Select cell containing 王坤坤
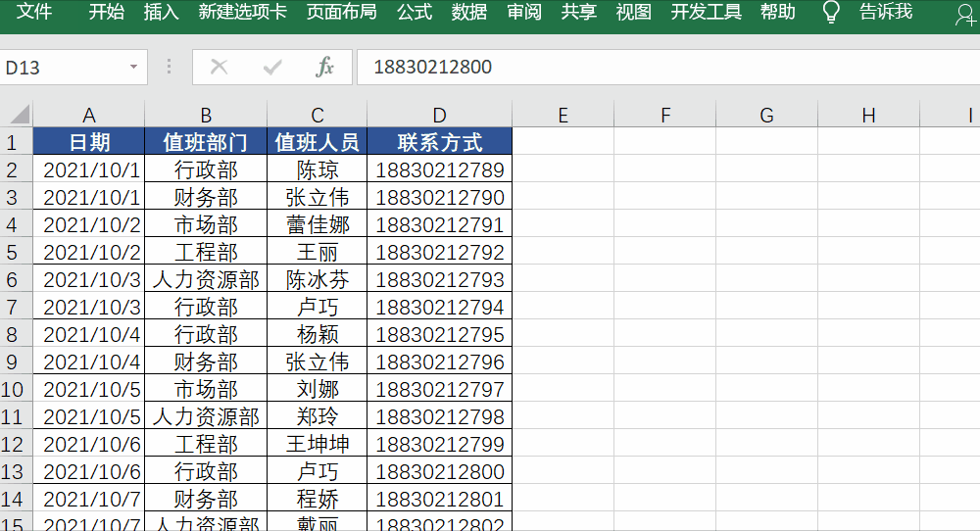This screenshot has width=980, height=531. point(317,444)
